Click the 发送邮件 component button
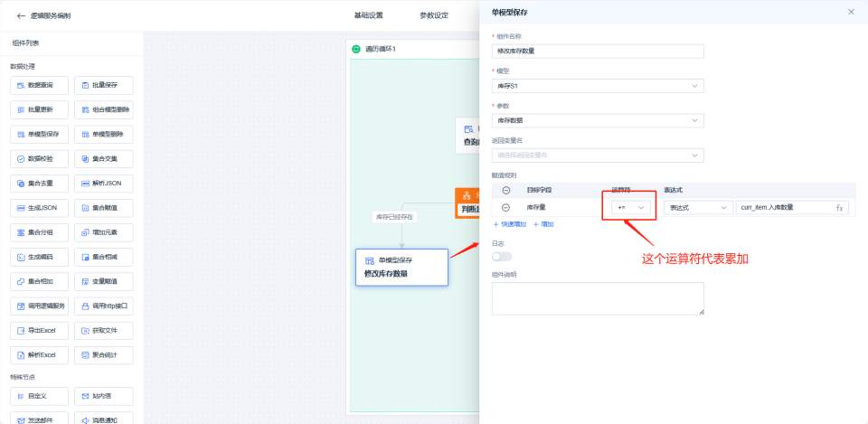 39,419
